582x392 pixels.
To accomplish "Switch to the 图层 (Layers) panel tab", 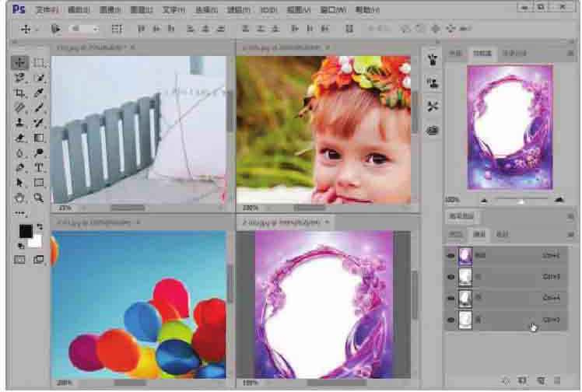I will click(x=456, y=234).
